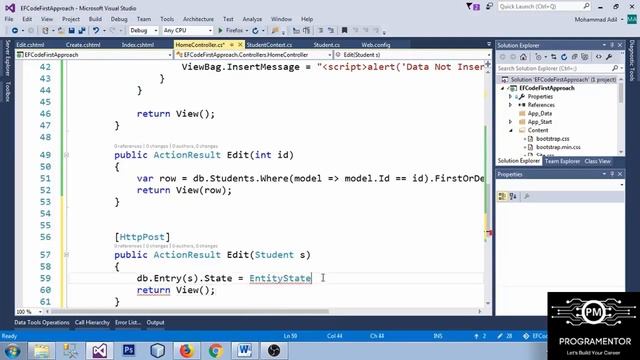Start debugging with the green play icon
640x360 pixels.
220,31
